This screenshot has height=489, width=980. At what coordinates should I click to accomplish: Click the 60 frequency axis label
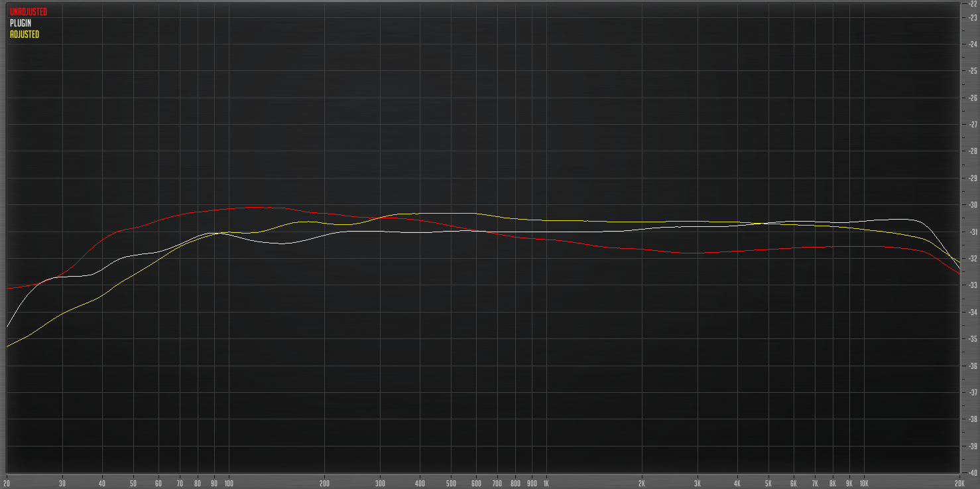(x=158, y=483)
